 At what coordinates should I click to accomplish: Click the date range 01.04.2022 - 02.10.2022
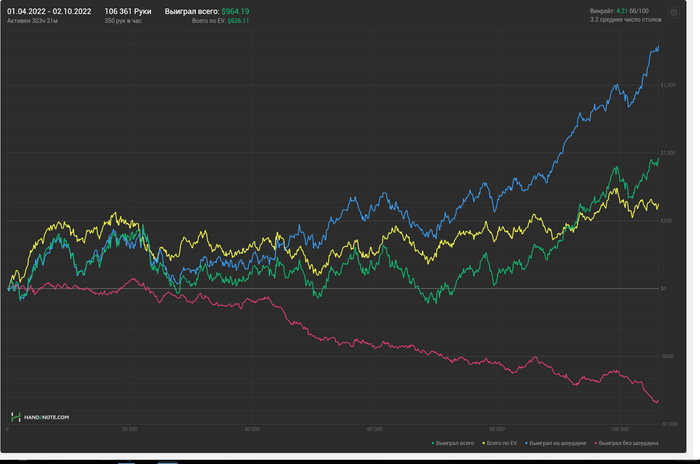[x=49, y=11]
